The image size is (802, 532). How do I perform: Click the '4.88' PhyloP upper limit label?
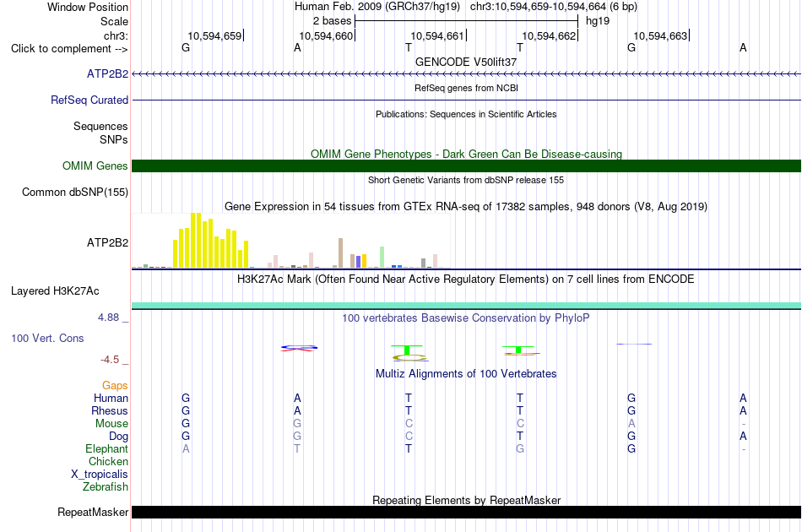(x=108, y=318)
